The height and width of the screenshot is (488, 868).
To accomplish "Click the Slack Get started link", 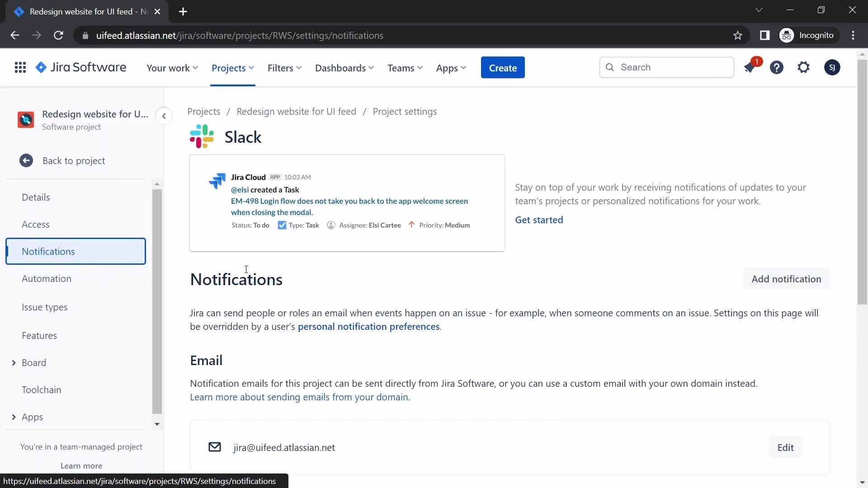I will [539, 220].
